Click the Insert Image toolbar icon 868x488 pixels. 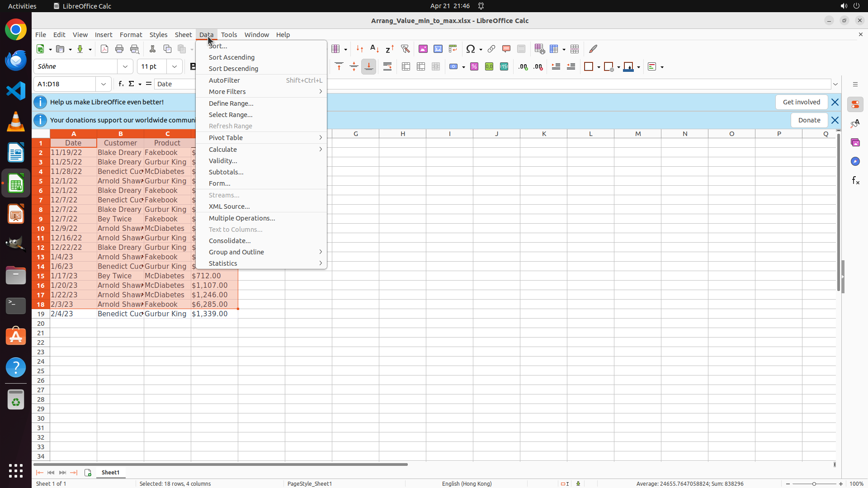(423, 49)
